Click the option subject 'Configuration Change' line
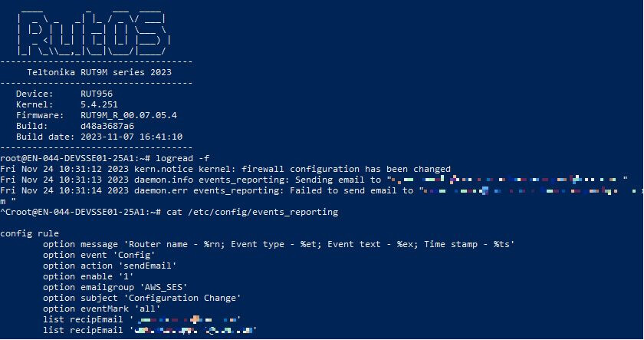 click(x=142, y=298)
